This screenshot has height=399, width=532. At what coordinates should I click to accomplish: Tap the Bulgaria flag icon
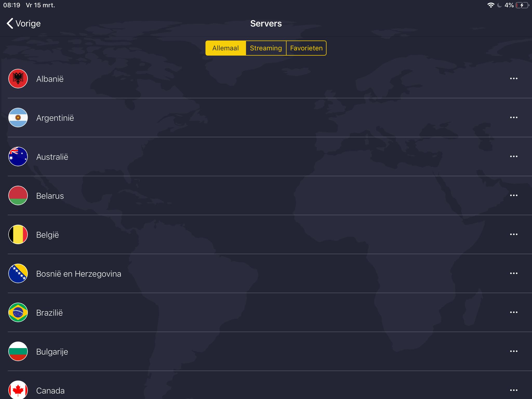click(x=18, y=351)
